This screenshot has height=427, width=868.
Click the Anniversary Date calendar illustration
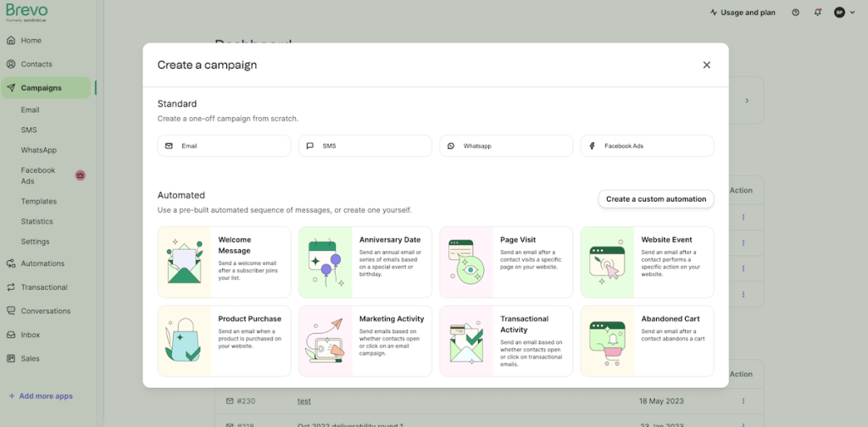click(x=325, y=262)
